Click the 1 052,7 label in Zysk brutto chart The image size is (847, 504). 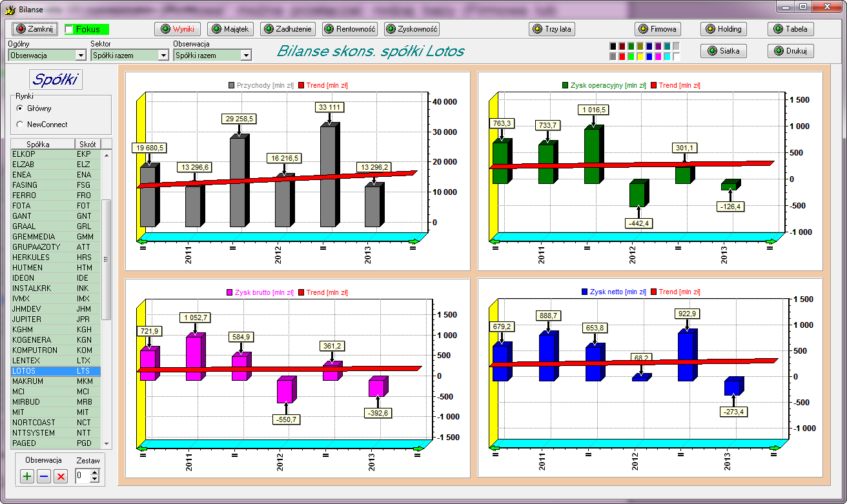(x=196, y=317)
